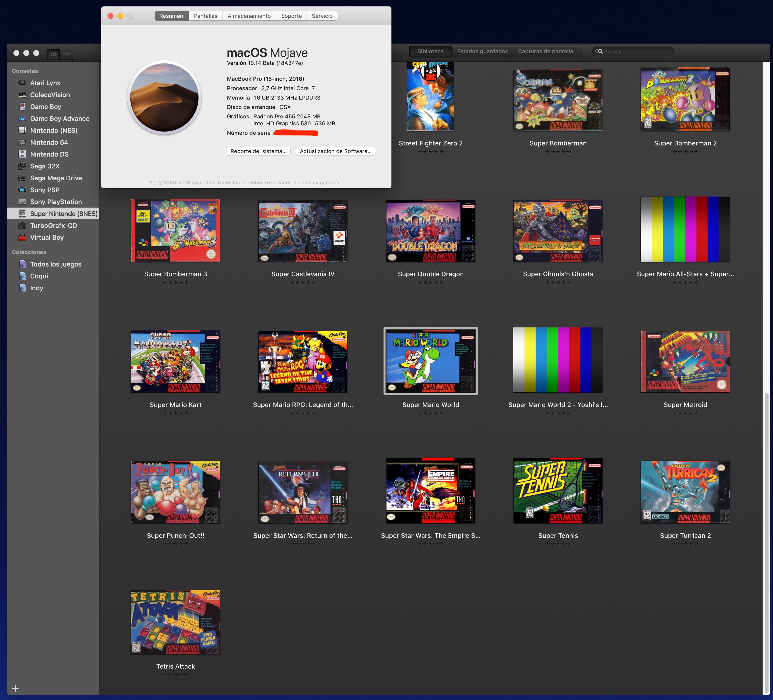Click the Nintendo DS console icon
Screen dimensions: 773x700
[22, 154]
